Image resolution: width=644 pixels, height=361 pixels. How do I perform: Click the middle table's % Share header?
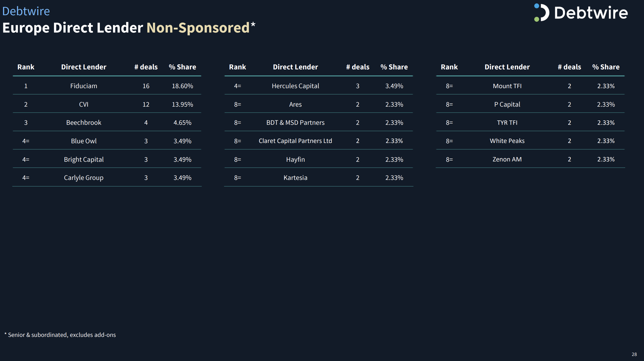(394, 67)
